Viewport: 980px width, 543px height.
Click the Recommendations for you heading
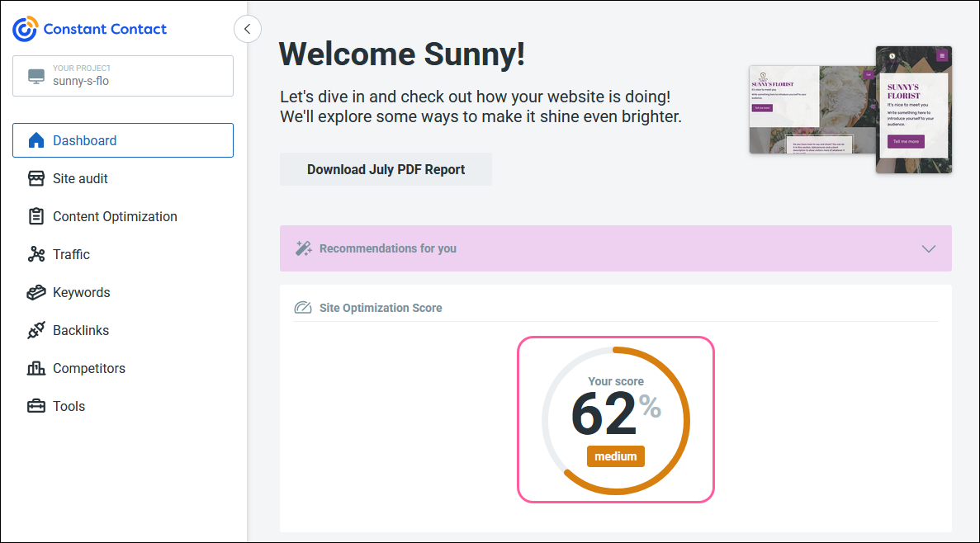tap(388, 248)
